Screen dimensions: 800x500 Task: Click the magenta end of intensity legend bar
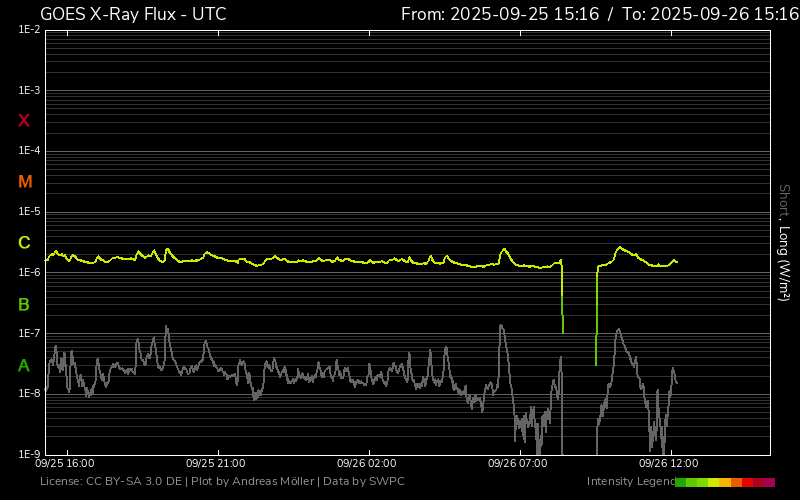click(769, 482)
